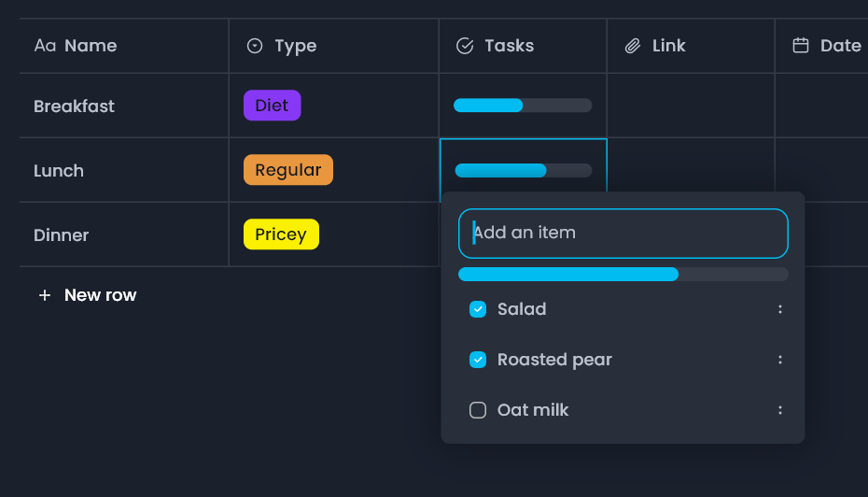Screen dimensions: 868x497
Task: Click the Breakfast tasks progress bar
Action: tap(523, 106)
